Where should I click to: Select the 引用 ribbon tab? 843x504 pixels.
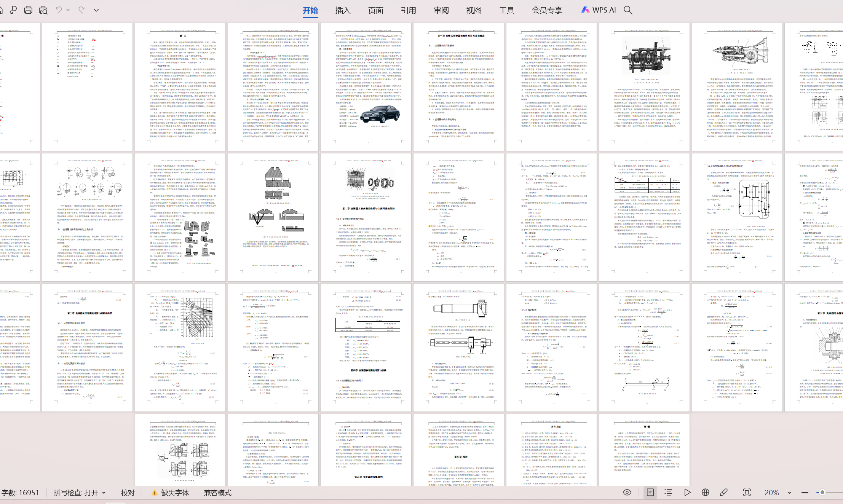[x=408, y=10]
